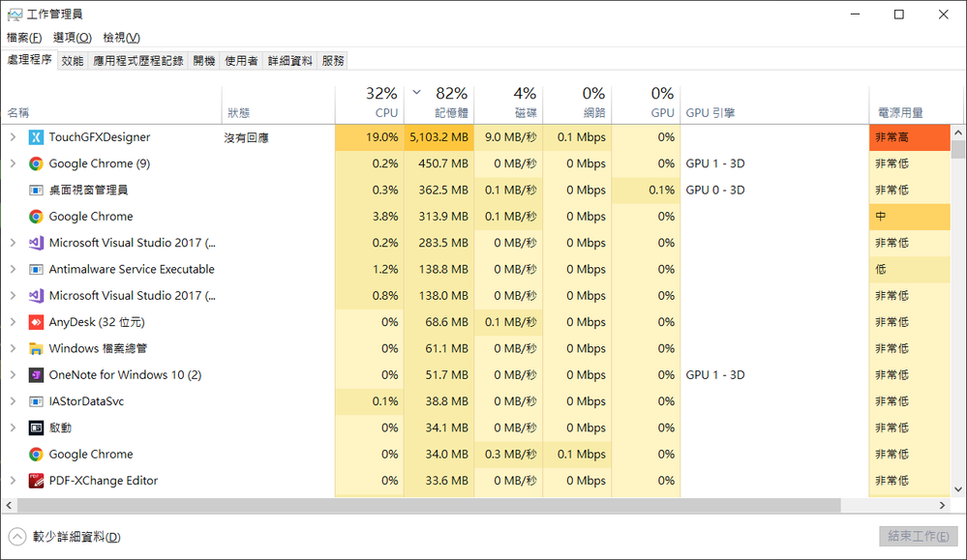Click Chrome icon in the 313.9 MB row
This screenshot has height=560, width=967.
pos(36,217)
